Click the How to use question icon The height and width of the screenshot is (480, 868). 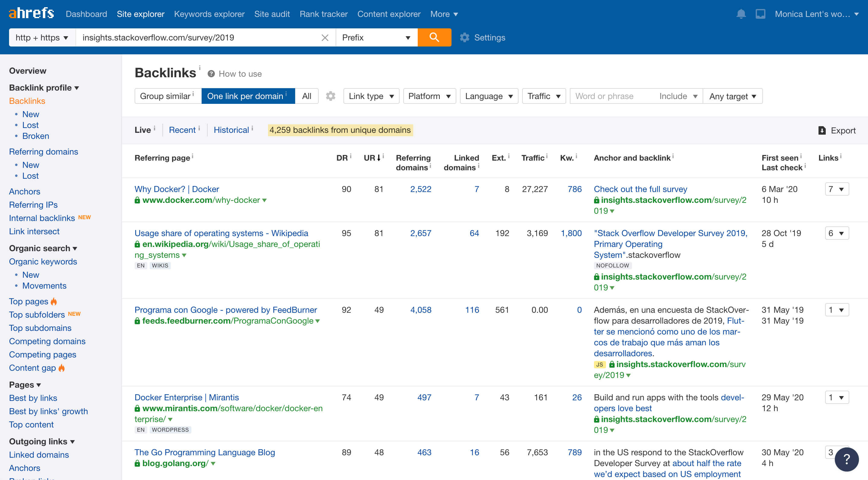(x=211, y=73)
